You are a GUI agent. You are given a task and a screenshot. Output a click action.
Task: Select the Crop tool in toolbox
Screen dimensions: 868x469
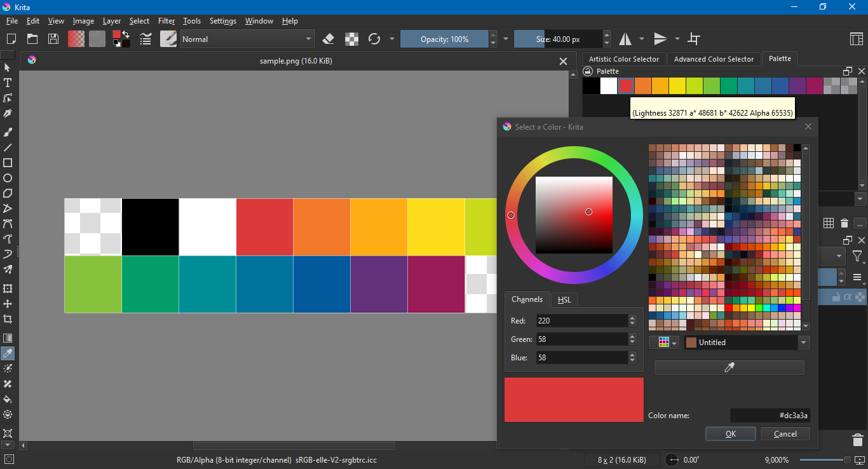coord(8,319)
